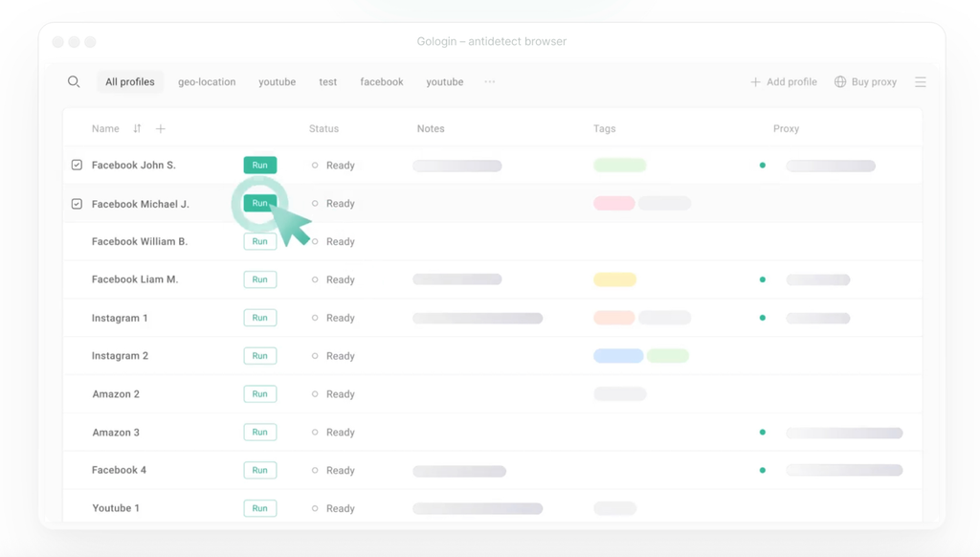Select the Facebook William B. profile name
The height and width of the screenshot is (557, 980).
(140, 241)
